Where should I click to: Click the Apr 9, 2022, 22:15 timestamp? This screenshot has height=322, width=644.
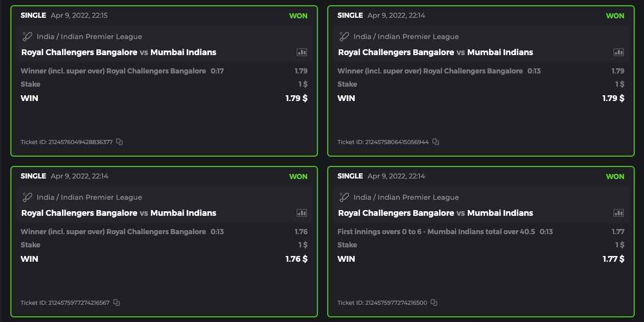point(79,15)
